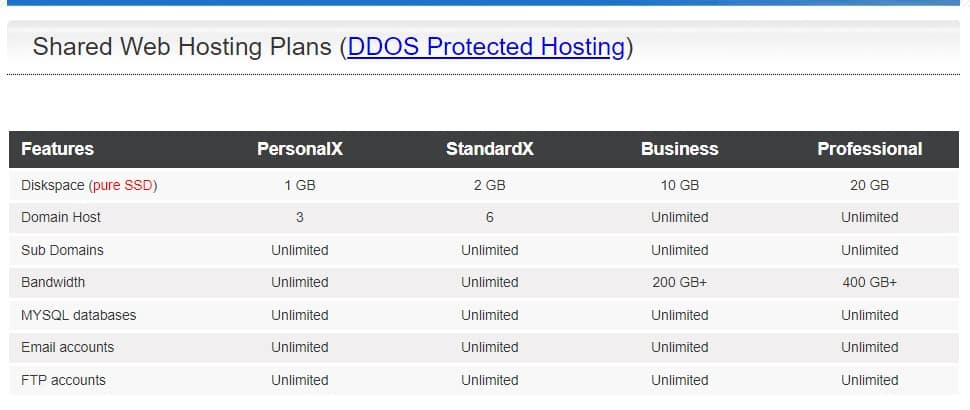Viewport: 970px width, 410px height.
Task: Select the Professional column header
Action: (869, 149)
